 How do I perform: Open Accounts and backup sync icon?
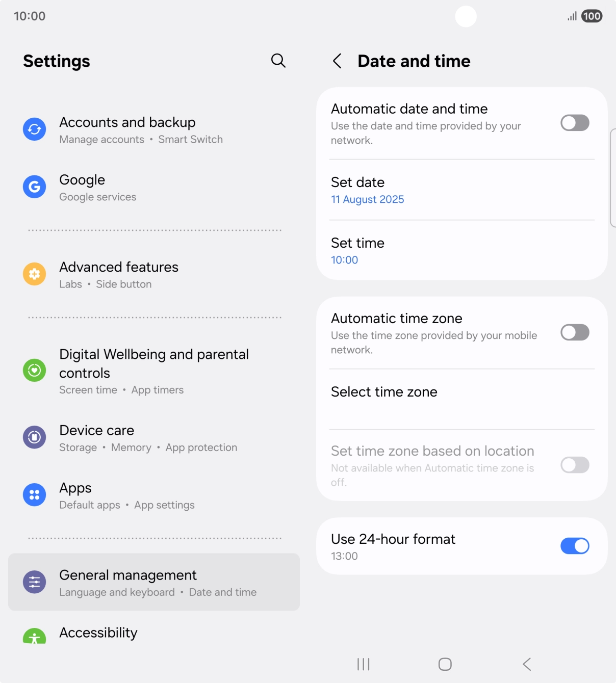[x=34, y=129]
